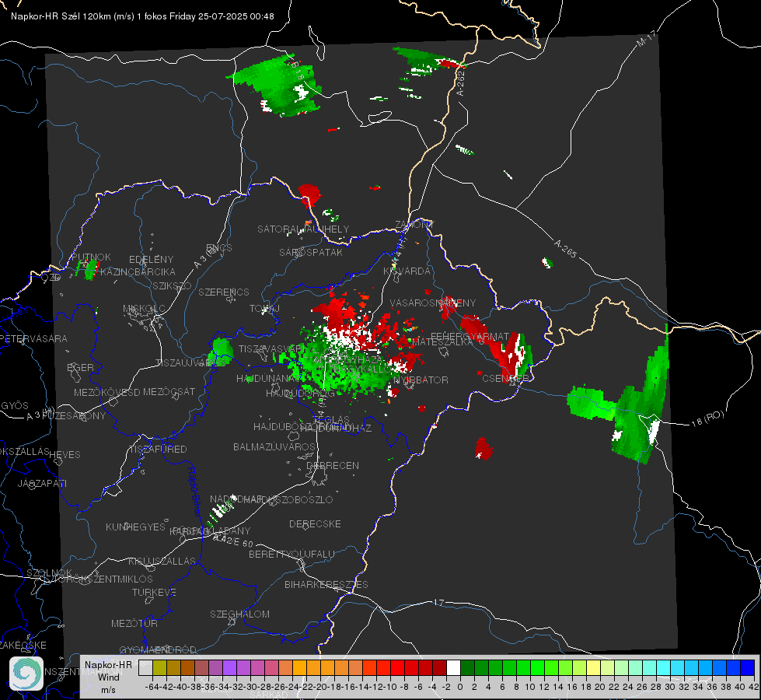Screen dimensions: 761x700
Task: Click the EGER city label
Action: click(80, 367)
